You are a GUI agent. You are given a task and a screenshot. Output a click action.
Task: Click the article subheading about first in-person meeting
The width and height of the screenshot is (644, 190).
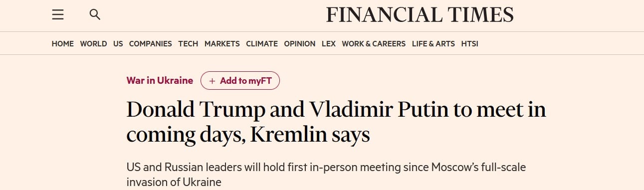pos(326,175)
